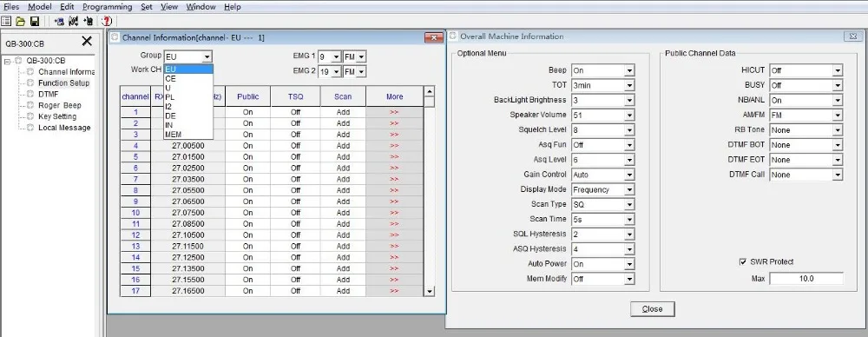Click the communication port settings toolbar icon
Image resolution: width=868 pixels, height=337 pixels.
tap(73, 21)
